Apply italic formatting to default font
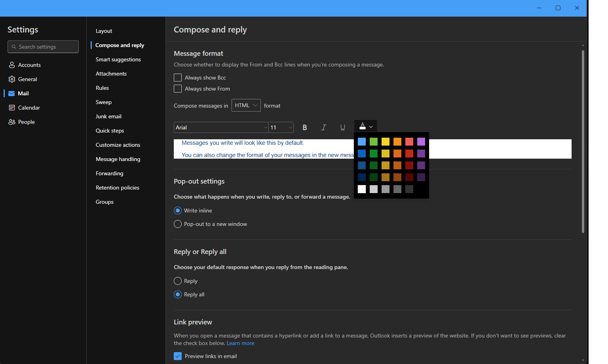This screenshot has height=364, width=608. click(323, 127)
